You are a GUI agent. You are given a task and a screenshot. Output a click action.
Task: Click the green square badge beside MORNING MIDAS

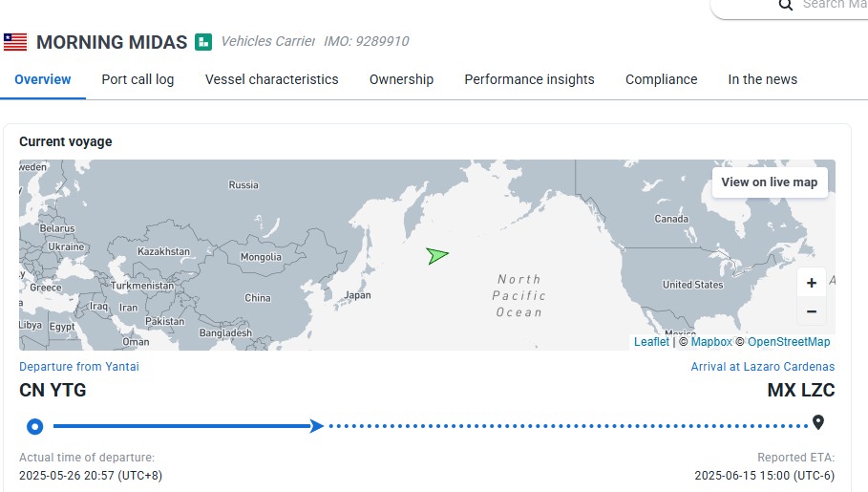click(203, 41)
